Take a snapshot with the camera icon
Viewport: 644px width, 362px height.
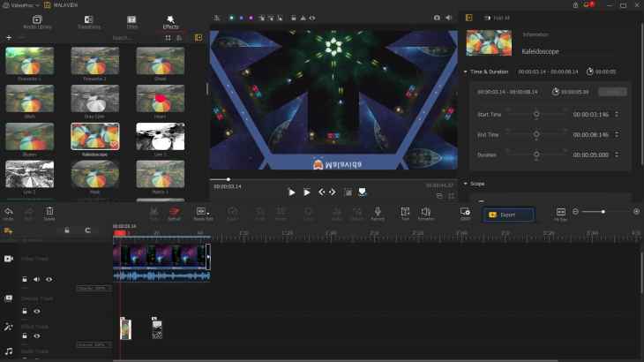(x=437, y=17)
